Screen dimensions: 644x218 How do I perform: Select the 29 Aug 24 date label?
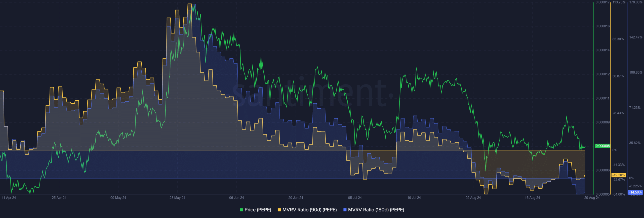click(592, 198)
